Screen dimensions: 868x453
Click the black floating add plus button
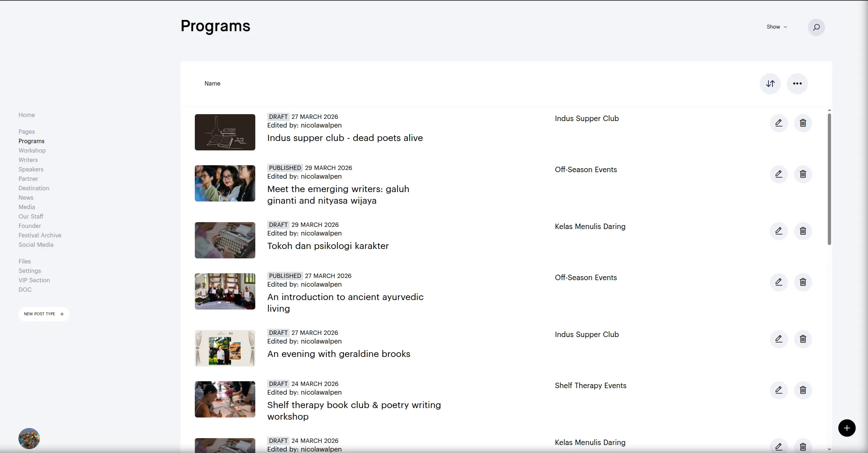[x=847, y=428]
